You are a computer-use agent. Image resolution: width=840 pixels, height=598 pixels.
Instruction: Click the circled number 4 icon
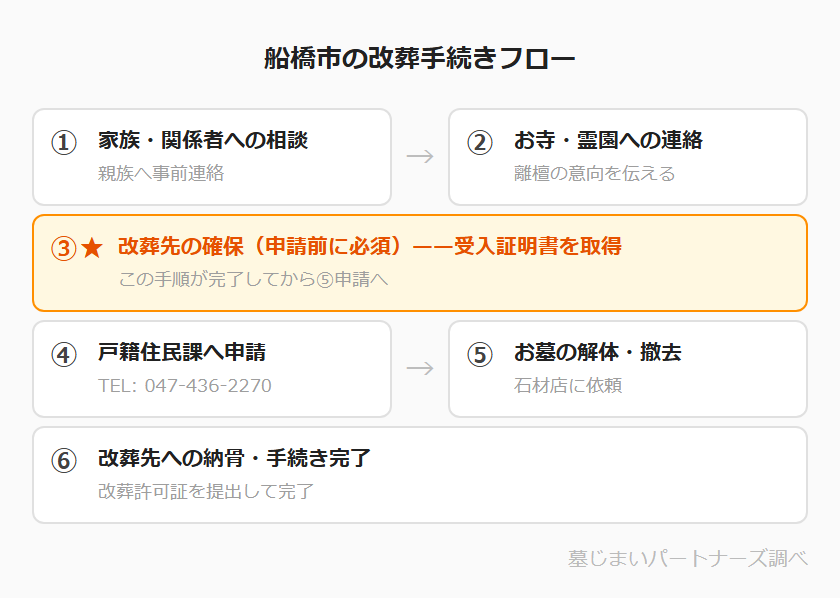point(64,354)
